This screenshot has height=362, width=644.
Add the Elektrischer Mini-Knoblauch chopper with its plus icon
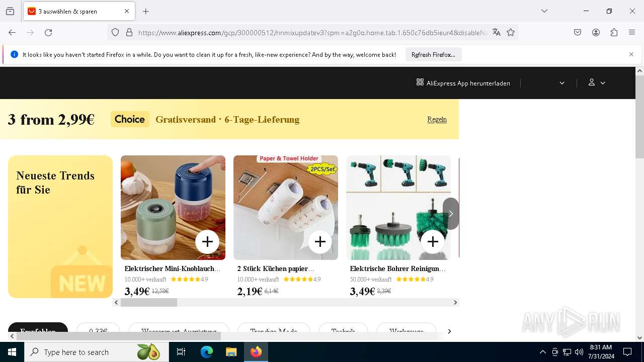pos(207,242)
